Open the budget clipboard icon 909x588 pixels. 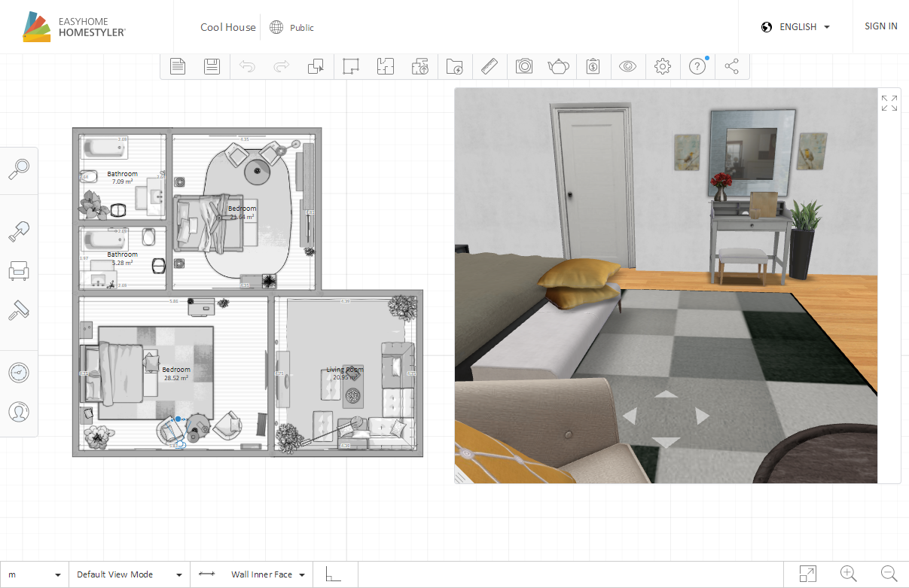coord(593,66)
